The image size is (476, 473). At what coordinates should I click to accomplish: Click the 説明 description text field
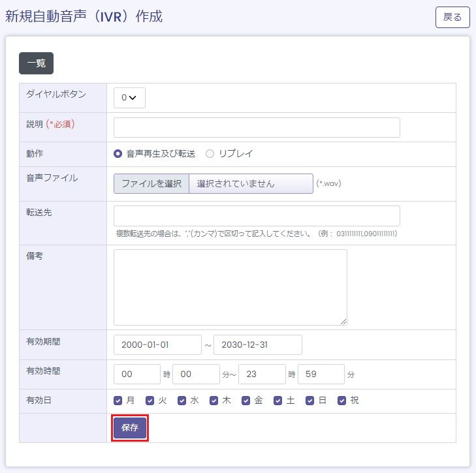257,128
